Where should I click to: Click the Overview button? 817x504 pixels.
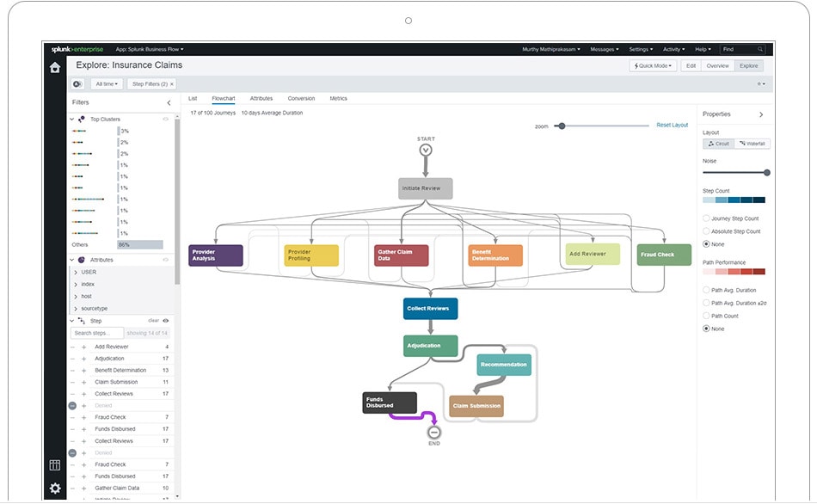click(x=717, y=65)
